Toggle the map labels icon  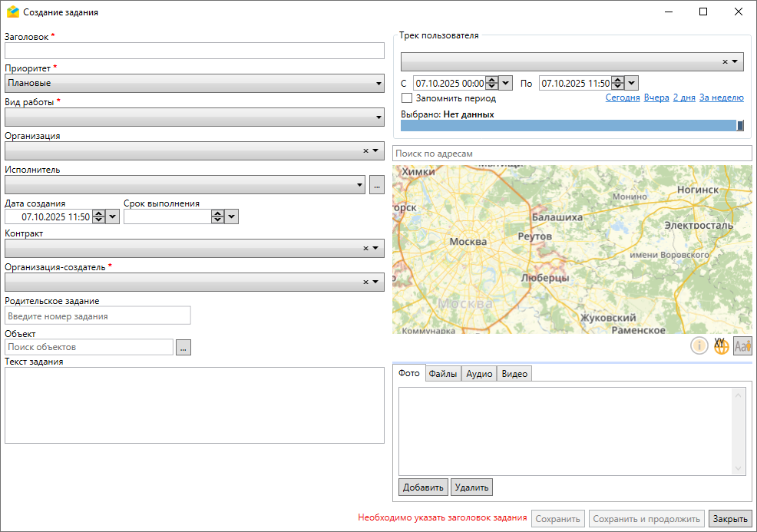click(x=742, y=346)
